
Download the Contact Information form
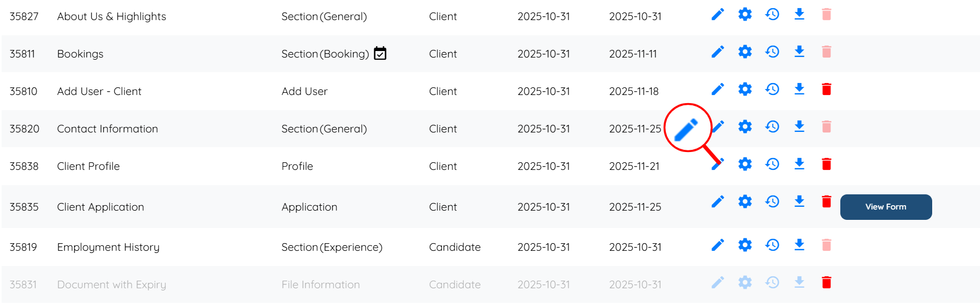pos(799,127)
